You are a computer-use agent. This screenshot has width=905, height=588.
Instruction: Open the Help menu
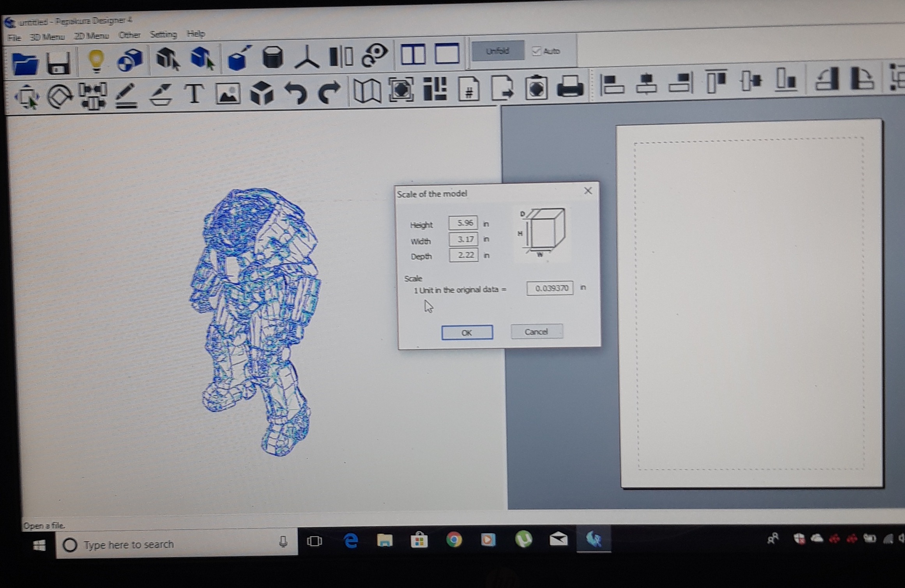[x=196, y=34]
